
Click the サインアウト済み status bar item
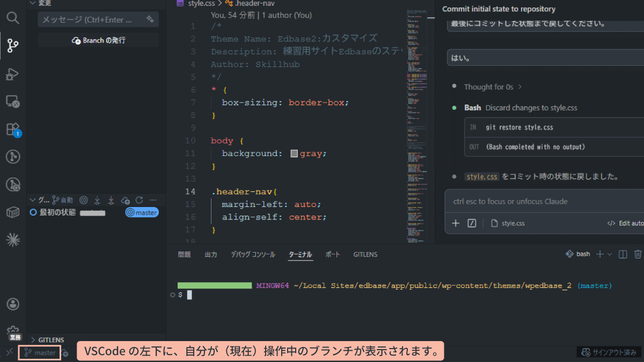(609, 352)
